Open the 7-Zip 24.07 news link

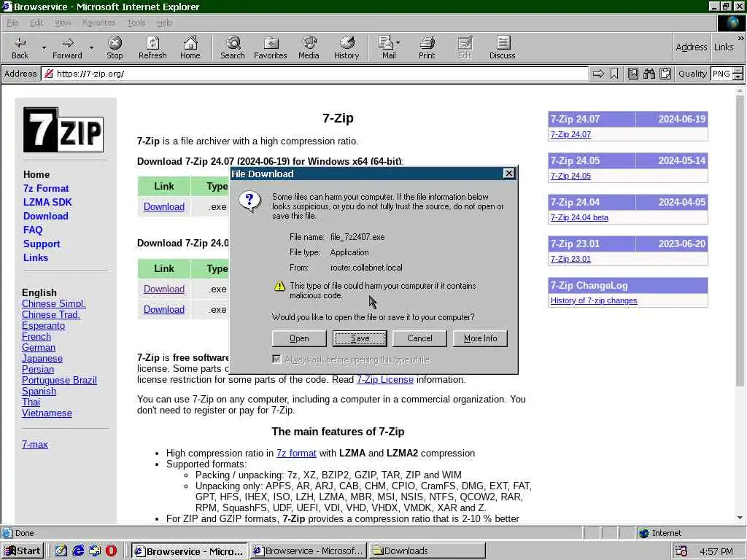[x=570, y=134]
